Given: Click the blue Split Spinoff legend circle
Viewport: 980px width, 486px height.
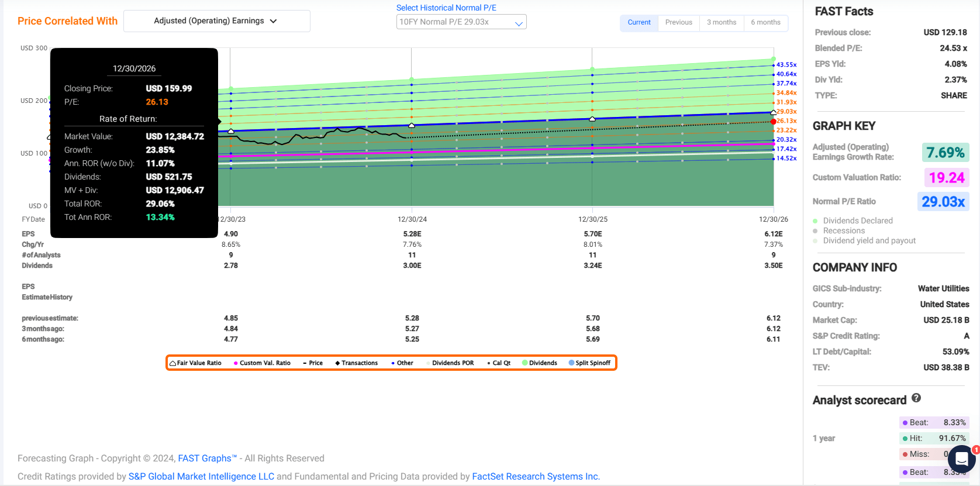Looking at the screenshot, I should coord(571,363).
